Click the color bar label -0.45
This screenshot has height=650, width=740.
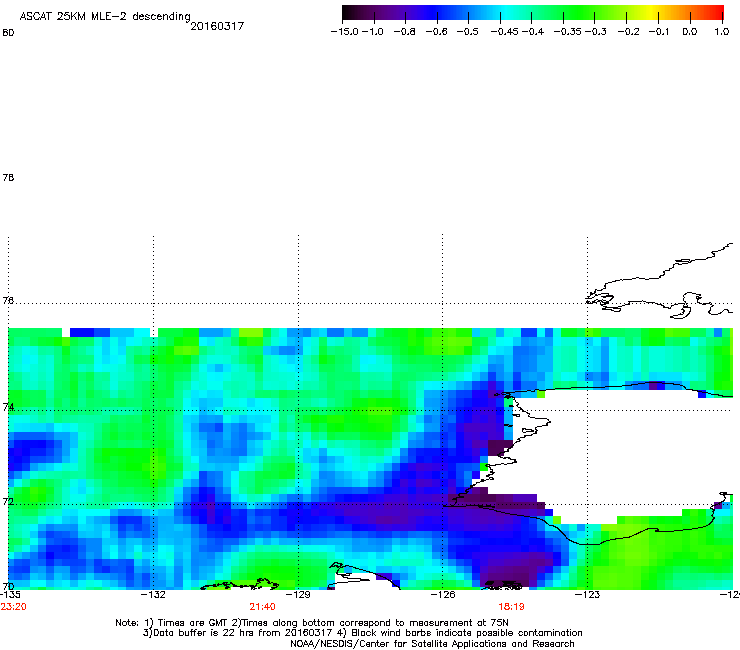505,32
